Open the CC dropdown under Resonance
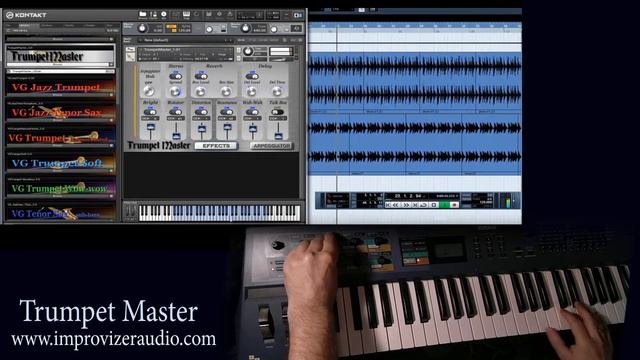 (227, 118)
